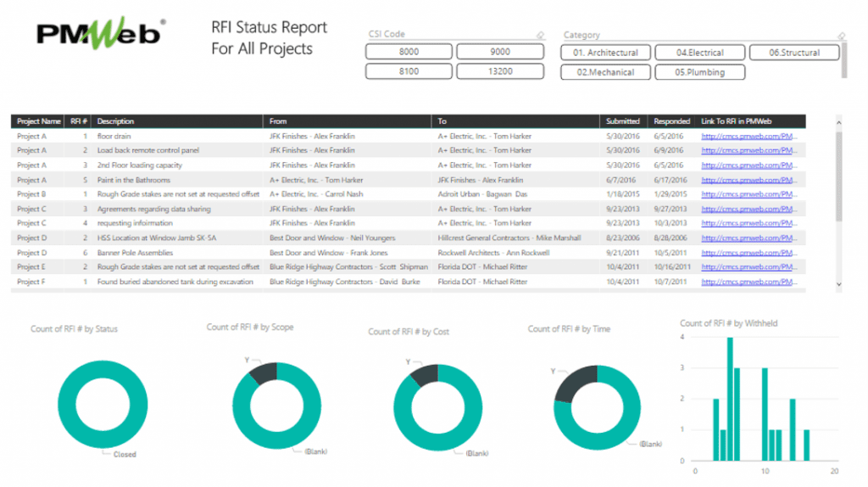The height and width of the screenshot is (487, 868).
Task: Sort table by Project Name column header
Action: (38, 121)
